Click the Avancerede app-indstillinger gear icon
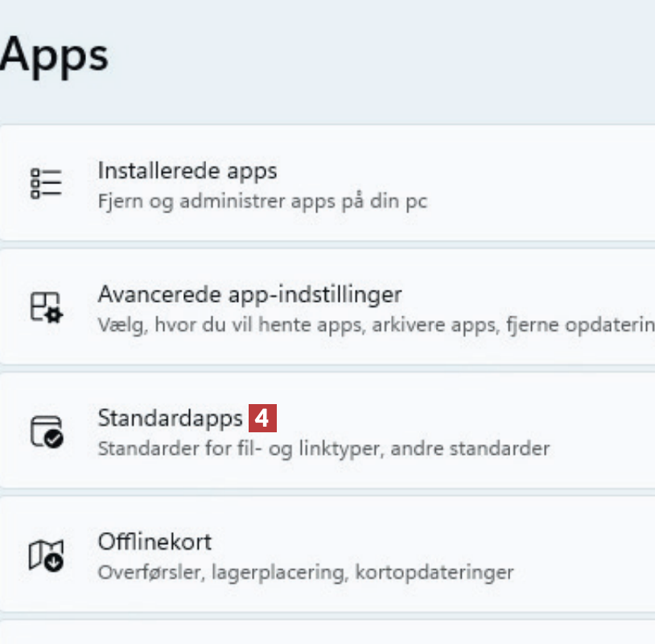655x644 pixels. (x=46, y=307)
